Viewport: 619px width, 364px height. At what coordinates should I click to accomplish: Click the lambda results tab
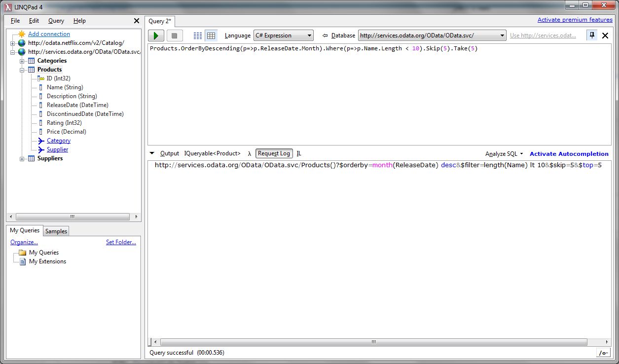click(250, 153)
